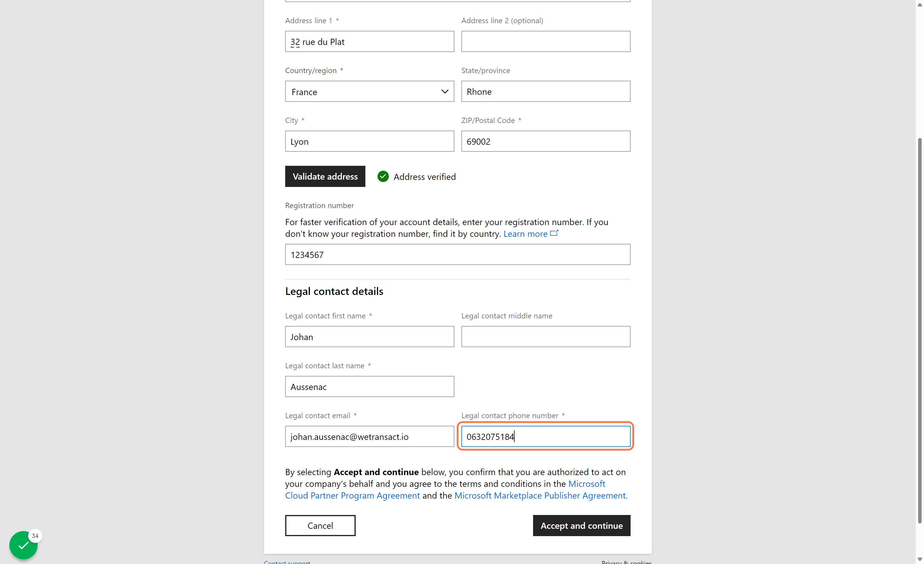This screenshot has width=924, height=564.
Task: Select the State/province field containing Rhone
Action: click(546, 92)
